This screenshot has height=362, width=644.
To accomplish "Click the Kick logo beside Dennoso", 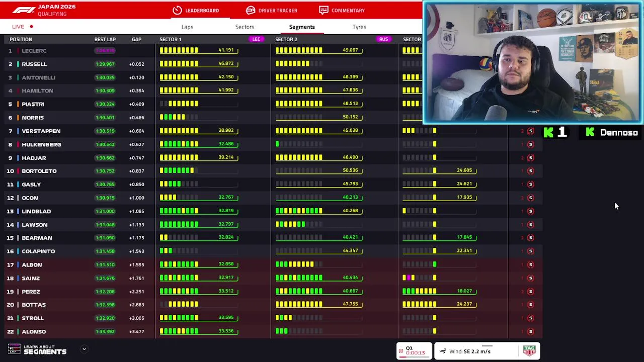I will tap(590, 132).
